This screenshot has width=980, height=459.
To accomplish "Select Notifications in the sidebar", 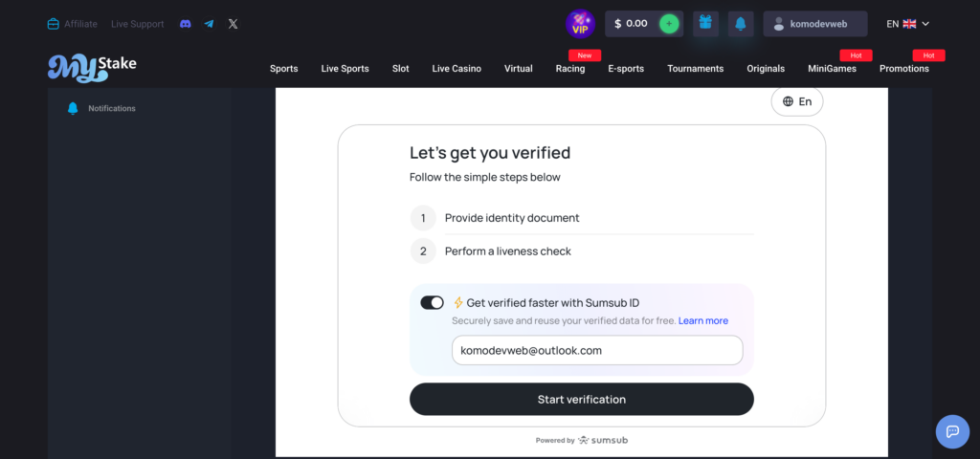I will [112, 108].
